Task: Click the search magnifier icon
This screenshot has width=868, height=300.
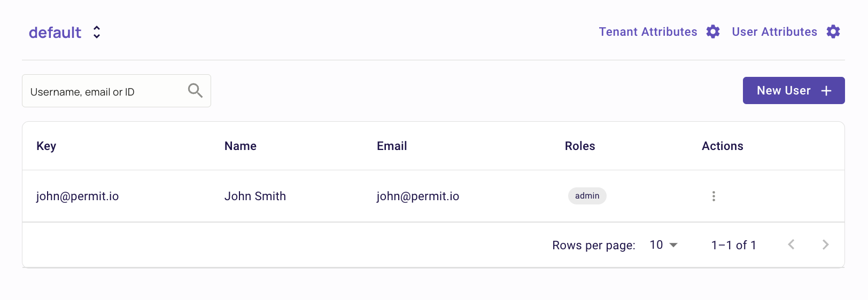Action: coord(195,91)
